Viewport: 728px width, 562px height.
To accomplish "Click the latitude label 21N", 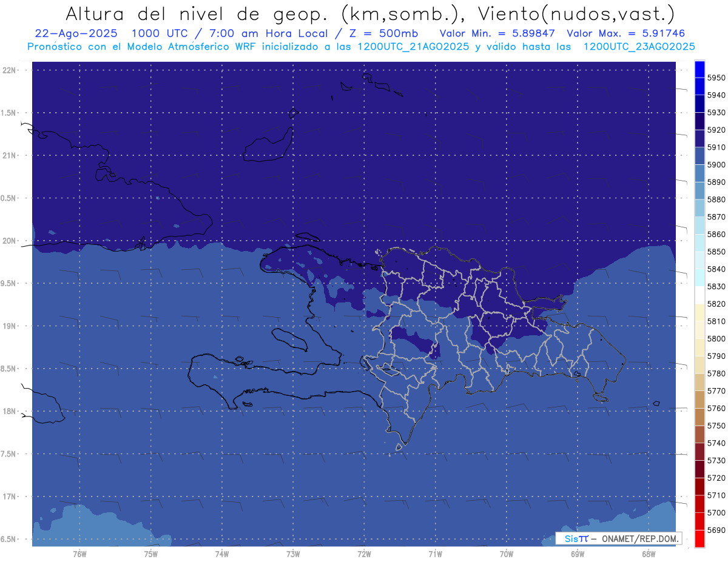I will (x=10, y=155).
